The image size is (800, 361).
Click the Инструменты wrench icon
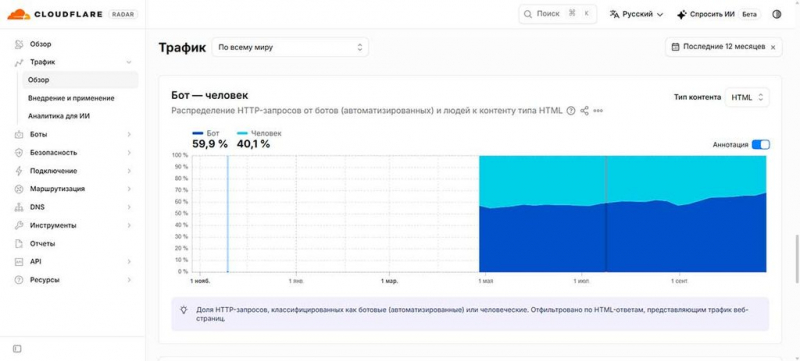[x=19, y=225]
